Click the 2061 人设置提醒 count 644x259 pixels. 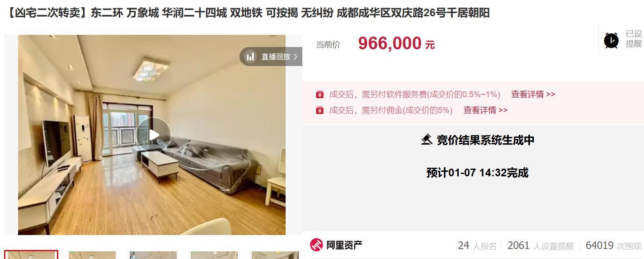(x=541, y=245)
